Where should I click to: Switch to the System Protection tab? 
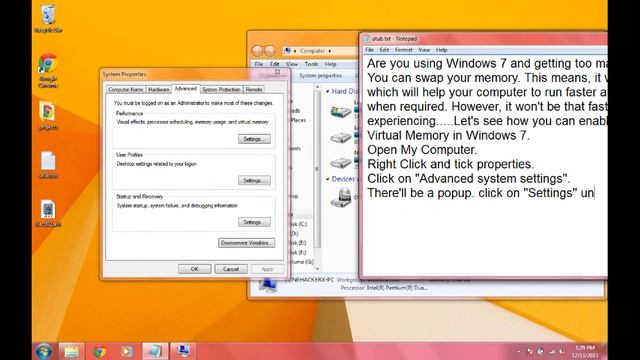point(221,89)
